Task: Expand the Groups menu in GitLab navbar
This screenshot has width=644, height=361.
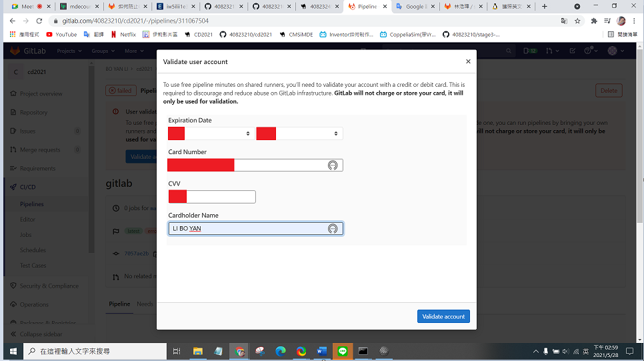Action: coord(103,51)
